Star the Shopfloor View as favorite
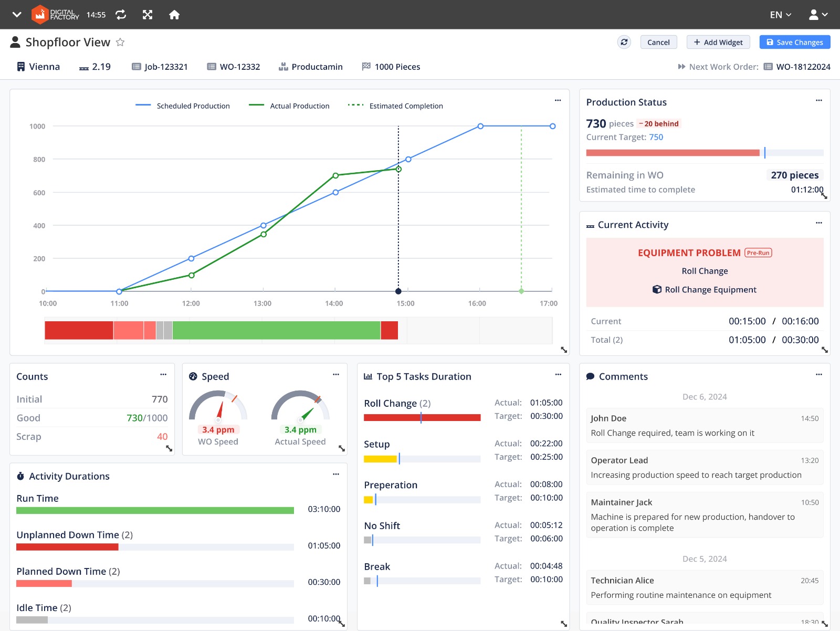The height and width of the screenshot is (631, 840). [x=120, y=43]
